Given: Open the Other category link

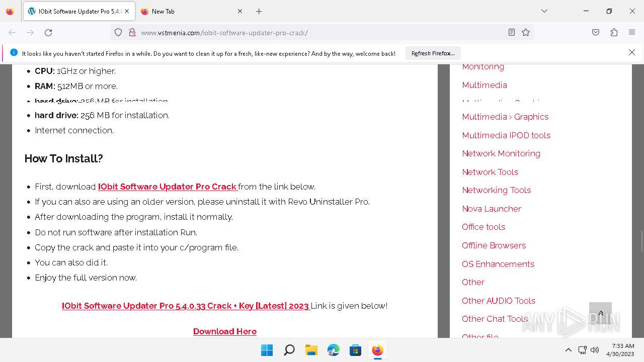Looking at the screenshot, I should pos(473,282).
